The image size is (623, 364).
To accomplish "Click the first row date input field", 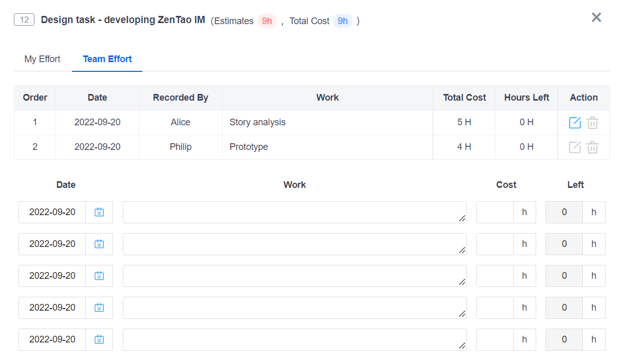I will coord(52,212).
